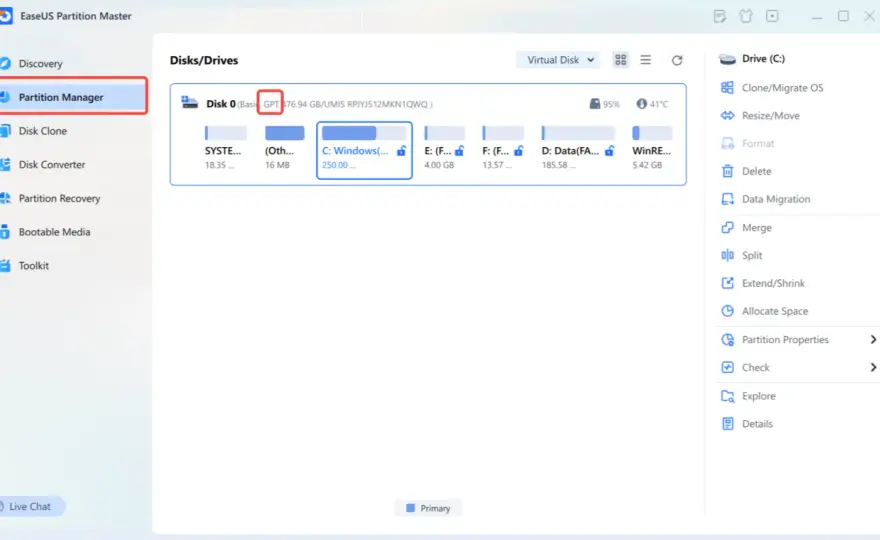
Task: Click the Discovery compass icon
Action: tap(4, 63)
